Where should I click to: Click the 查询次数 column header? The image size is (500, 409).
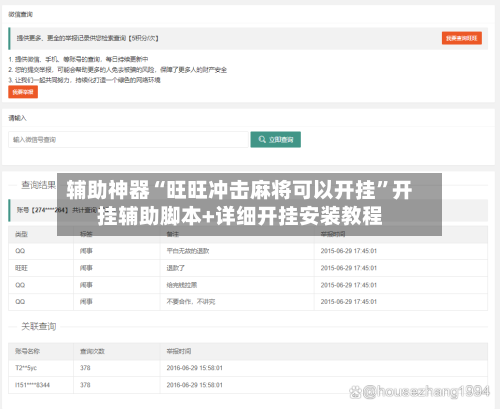92,351
